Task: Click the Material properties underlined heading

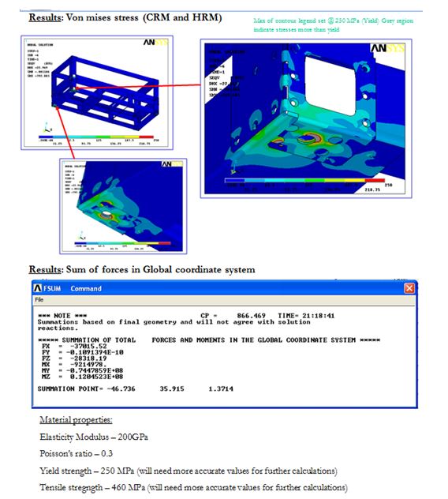Action: coord(76,420)
